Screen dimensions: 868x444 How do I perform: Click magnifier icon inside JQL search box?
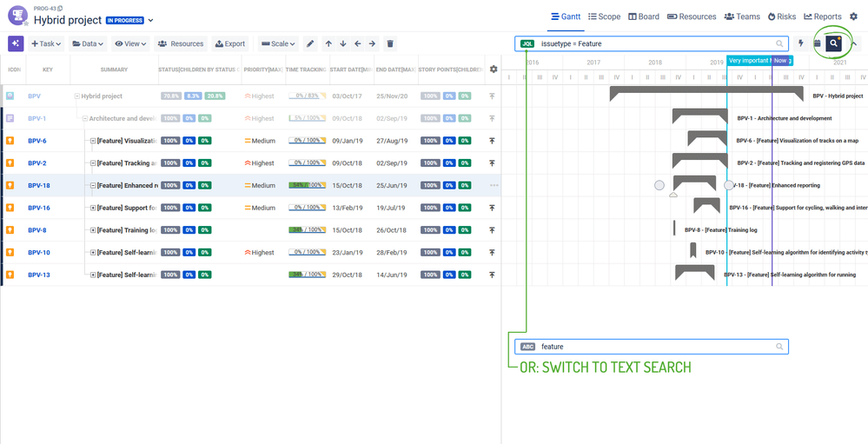(x=779, y=43)
